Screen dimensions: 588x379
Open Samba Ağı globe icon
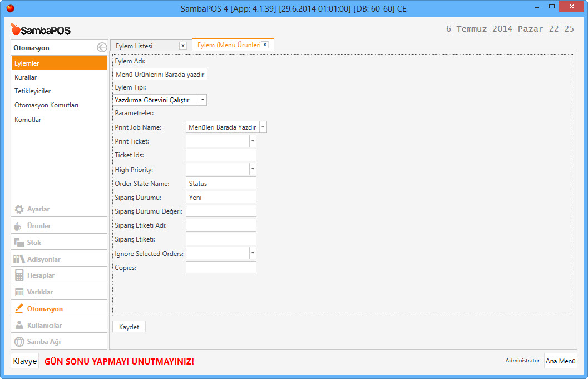tap(19, 342)
